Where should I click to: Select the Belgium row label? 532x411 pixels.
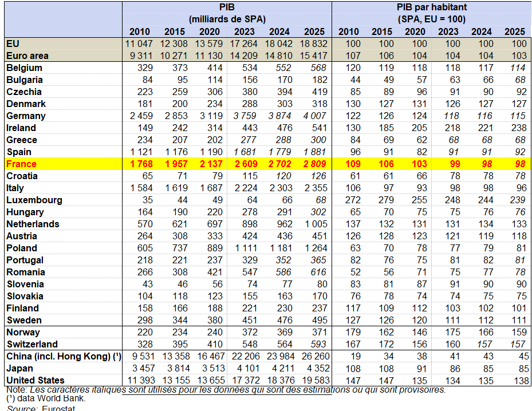click(24, 68)
